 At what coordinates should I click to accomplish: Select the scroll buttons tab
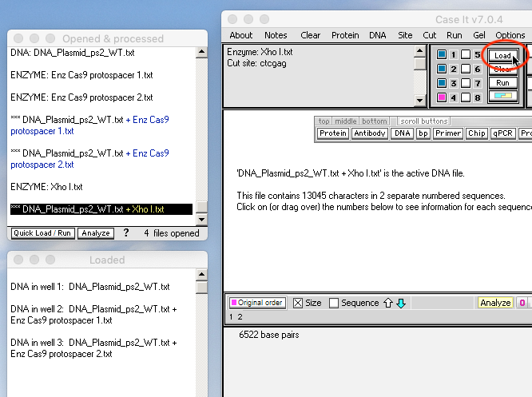pyautogui.click(x=424, y=121)
